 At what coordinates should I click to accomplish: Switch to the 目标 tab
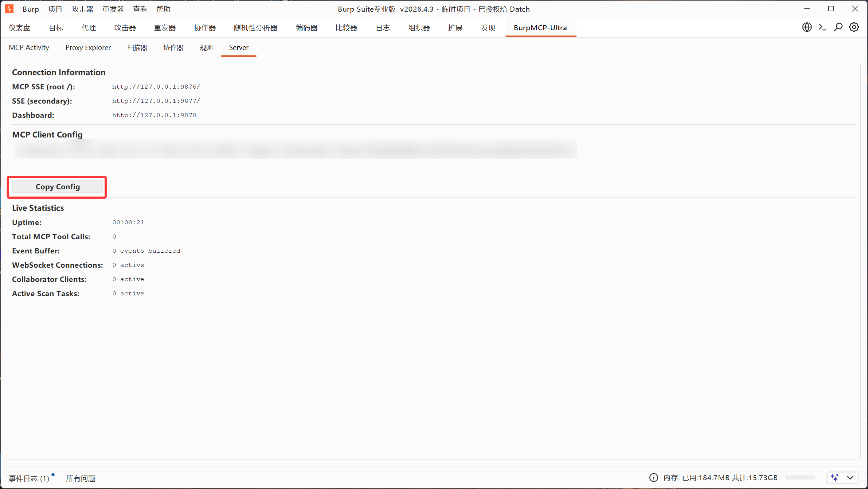coord(56,28)
